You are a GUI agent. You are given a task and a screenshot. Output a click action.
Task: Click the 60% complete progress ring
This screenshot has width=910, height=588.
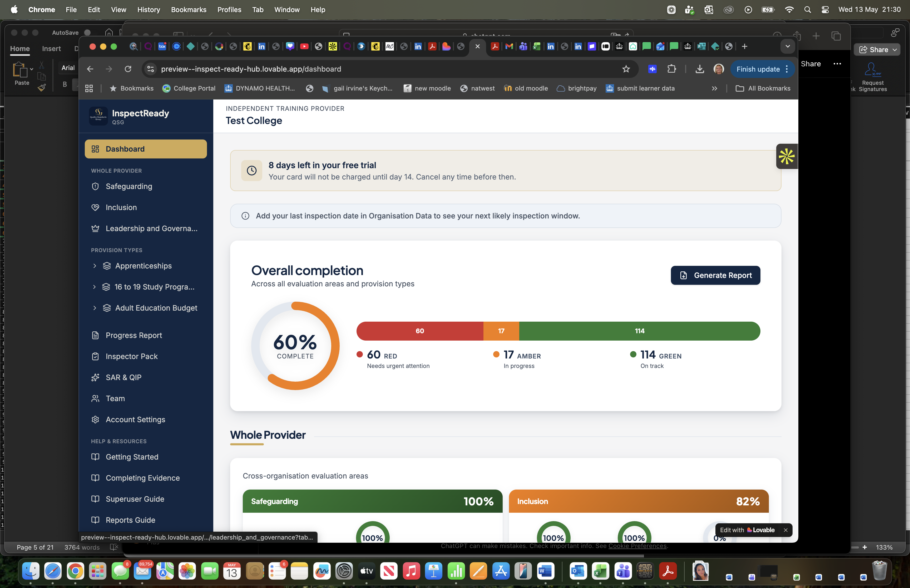pos(295,346)
